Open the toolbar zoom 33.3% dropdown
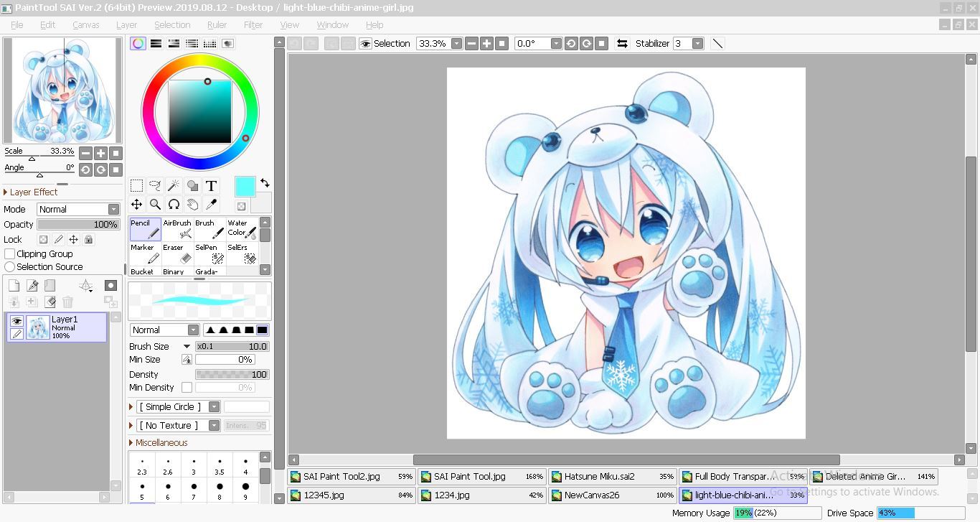 (456, 43)
